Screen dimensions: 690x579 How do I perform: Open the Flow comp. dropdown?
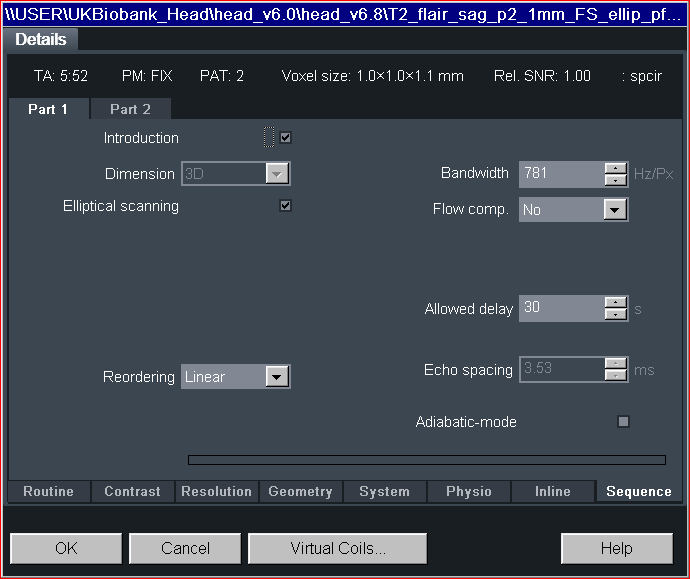(615, 210)
